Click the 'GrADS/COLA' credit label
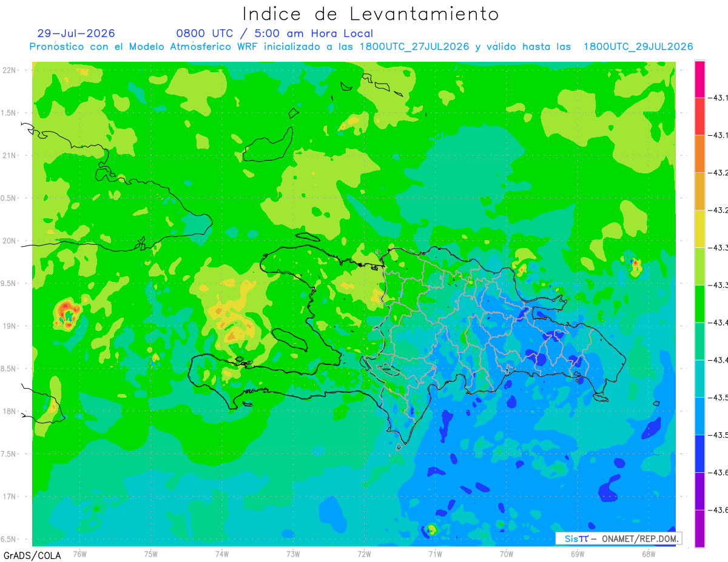The image size is (728, 562). click(32, 555)
